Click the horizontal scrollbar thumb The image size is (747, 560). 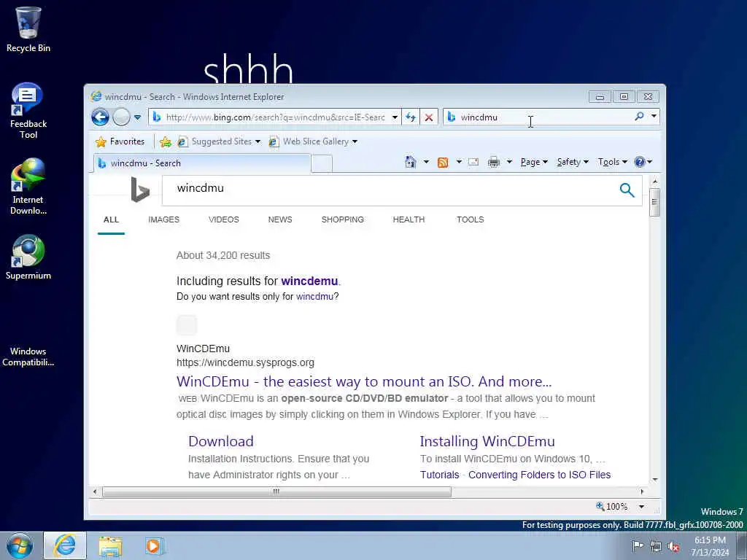(x=276, y=491)
